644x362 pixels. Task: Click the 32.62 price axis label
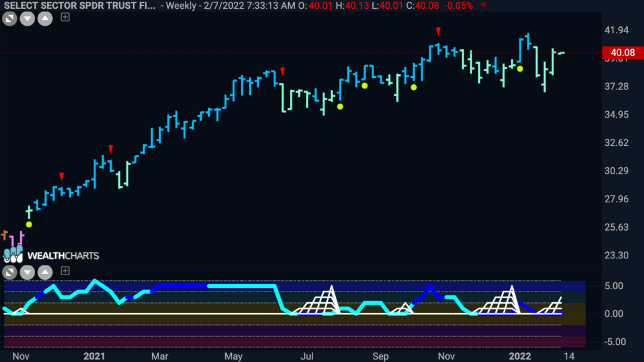pos(616,143)
